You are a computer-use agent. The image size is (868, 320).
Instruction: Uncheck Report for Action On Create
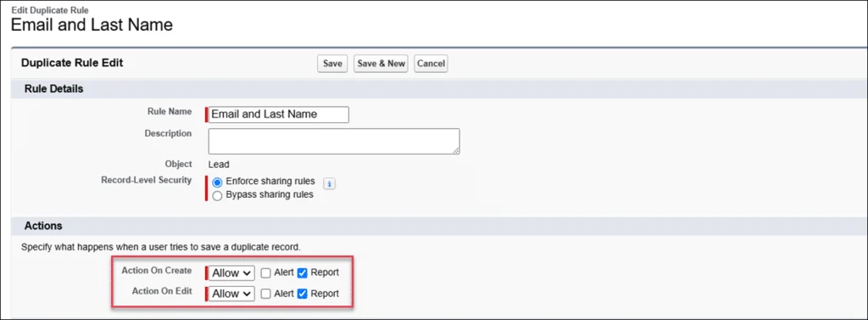pos(303,272)
